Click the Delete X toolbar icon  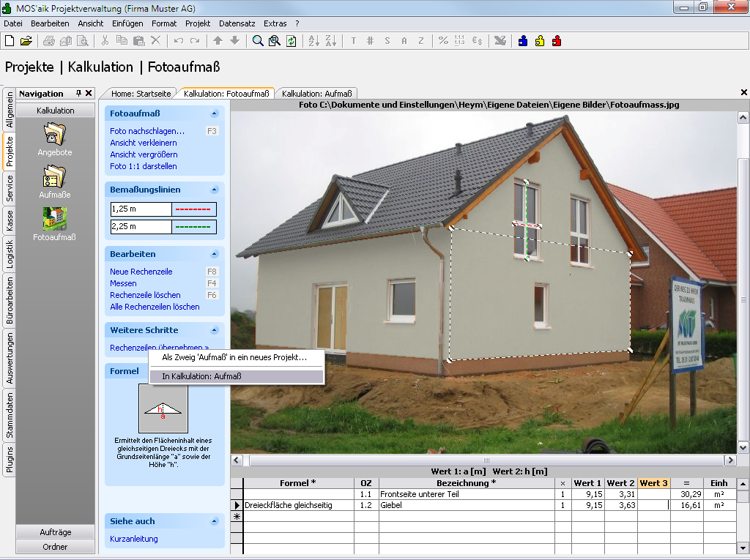coord(155,41)
